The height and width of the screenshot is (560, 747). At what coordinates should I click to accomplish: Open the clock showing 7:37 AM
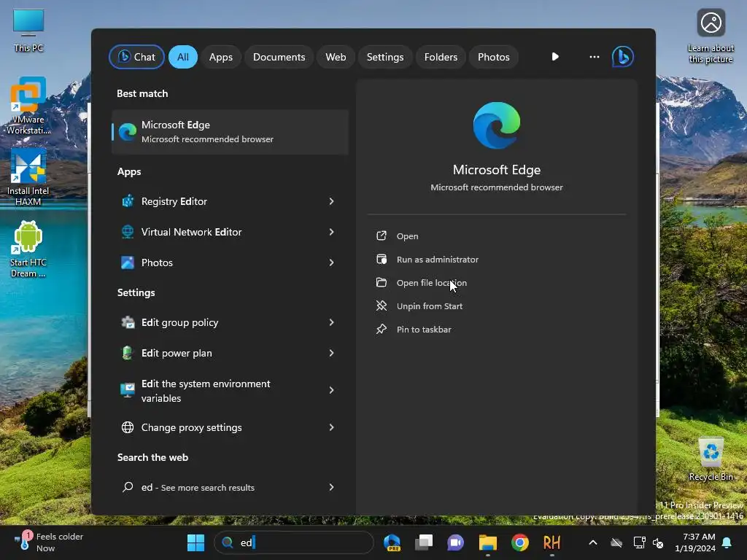695,542
